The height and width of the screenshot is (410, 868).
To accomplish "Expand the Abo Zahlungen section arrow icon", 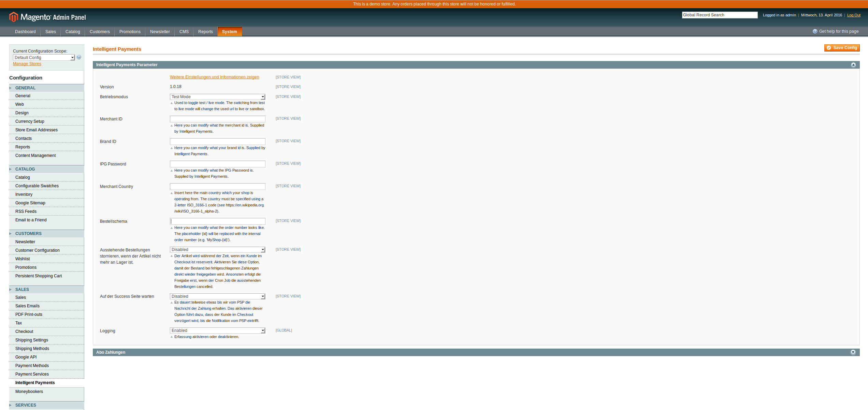I will pyautogui.click(x=853, y=352).
